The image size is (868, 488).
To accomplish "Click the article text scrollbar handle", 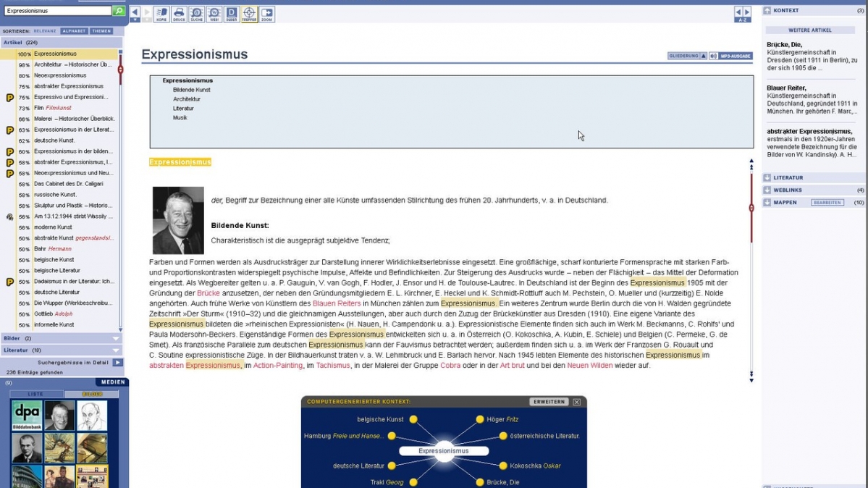I will pyautogui.click(x=751, y=209).
